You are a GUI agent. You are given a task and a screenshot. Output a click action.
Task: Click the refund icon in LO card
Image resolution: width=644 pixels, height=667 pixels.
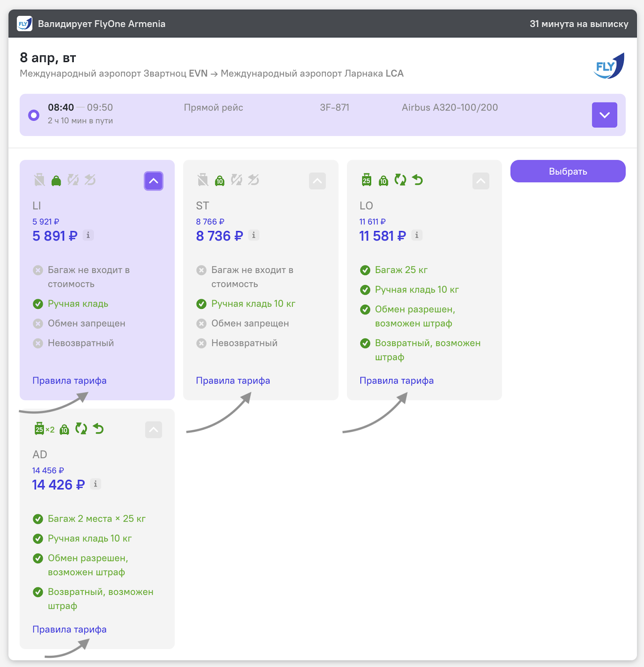coord(418,180)
